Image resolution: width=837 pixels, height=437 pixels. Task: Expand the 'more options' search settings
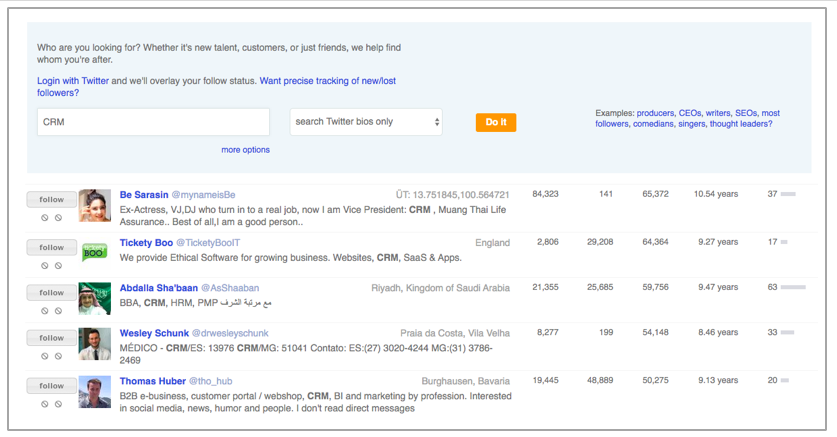(245, 150)
